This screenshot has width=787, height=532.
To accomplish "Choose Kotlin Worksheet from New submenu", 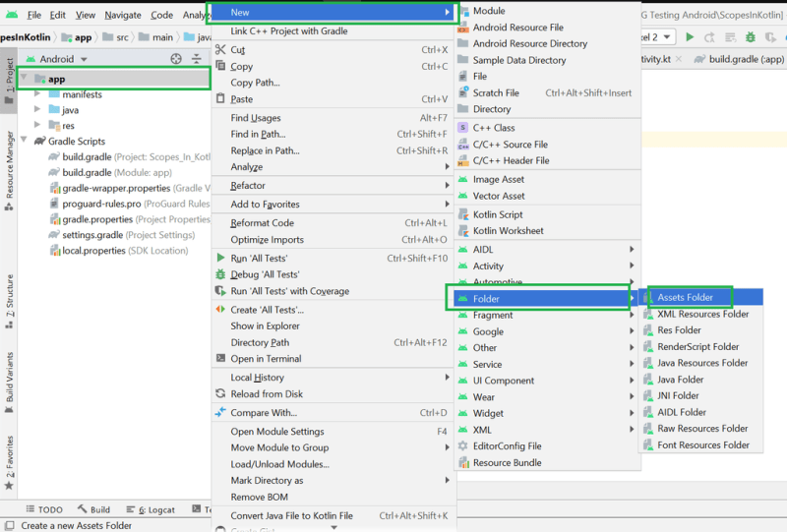I will (x=548, y=231).
